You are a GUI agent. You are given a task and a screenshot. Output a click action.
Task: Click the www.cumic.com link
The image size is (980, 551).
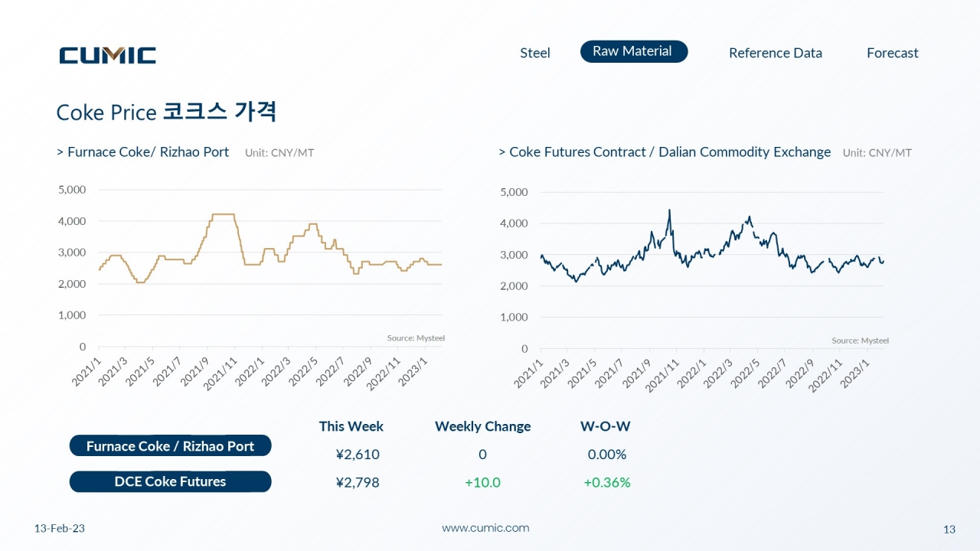pyautogui.click(x=485, y=528)
